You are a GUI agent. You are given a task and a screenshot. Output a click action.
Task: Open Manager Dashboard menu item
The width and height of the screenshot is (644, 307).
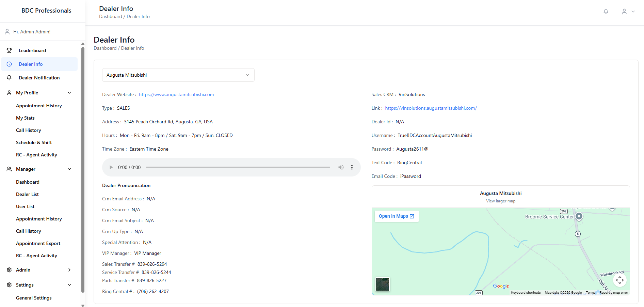click(x=28, y=182)
